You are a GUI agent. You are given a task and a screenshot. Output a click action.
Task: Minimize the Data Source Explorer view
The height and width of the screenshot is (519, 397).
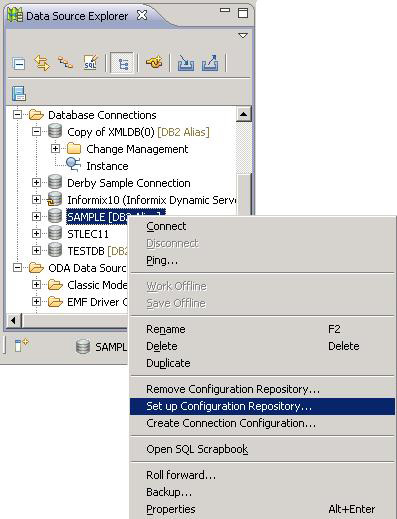[225, 11]
